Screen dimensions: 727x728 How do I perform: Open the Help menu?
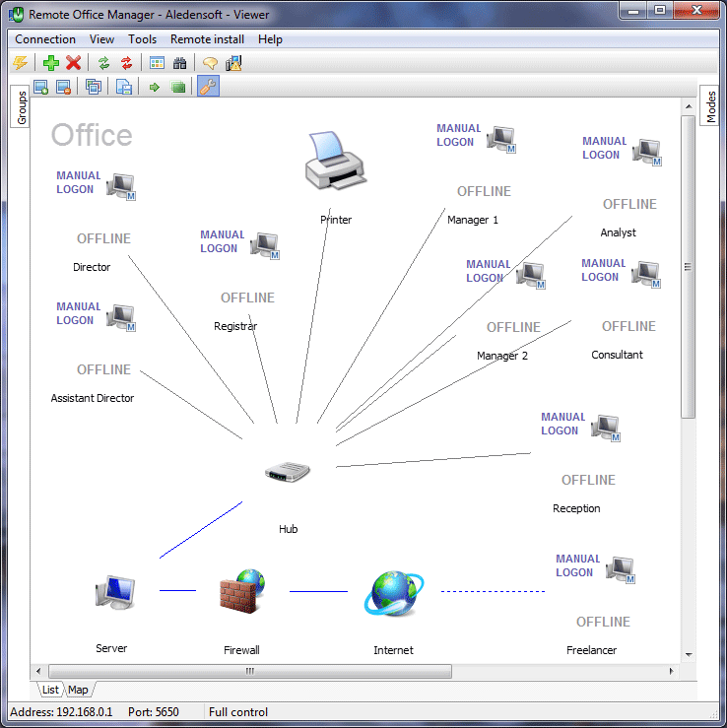pos(270,39)
